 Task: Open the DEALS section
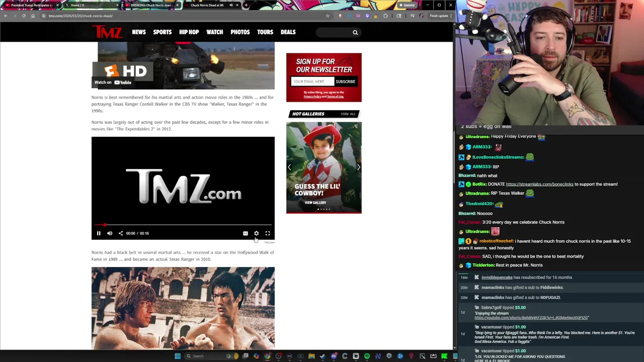coord(288,32)
